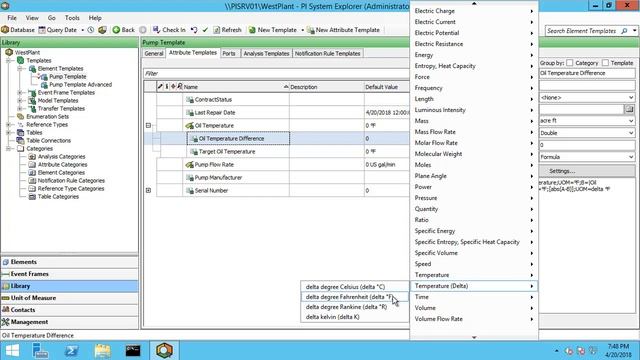Click the Library navigator button
The width and height of the screenshot is (640, 360).
(69, 286)
